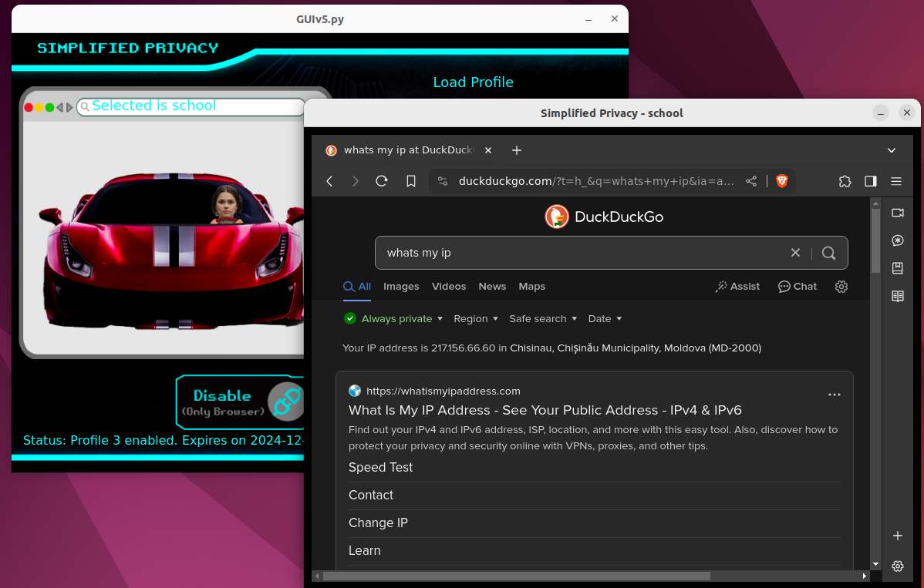Open the Contact sitelink
924x588 pixels.
click(371, 495)
